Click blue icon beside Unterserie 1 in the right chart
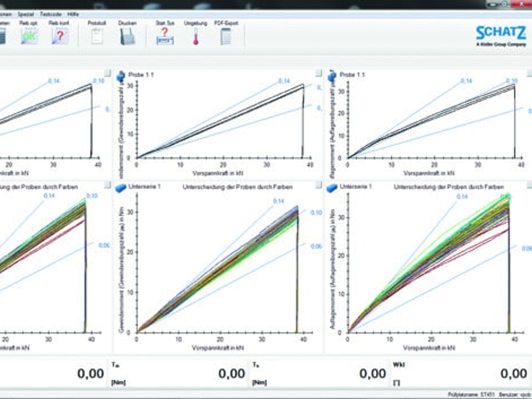This screenshot has height=399, width=532. click(x=332, y=188)
